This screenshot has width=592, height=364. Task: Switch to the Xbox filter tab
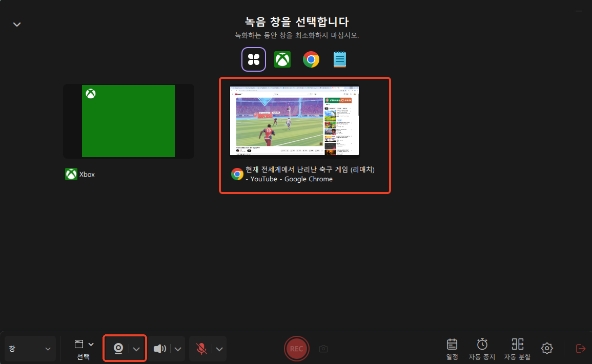(282, 59)
